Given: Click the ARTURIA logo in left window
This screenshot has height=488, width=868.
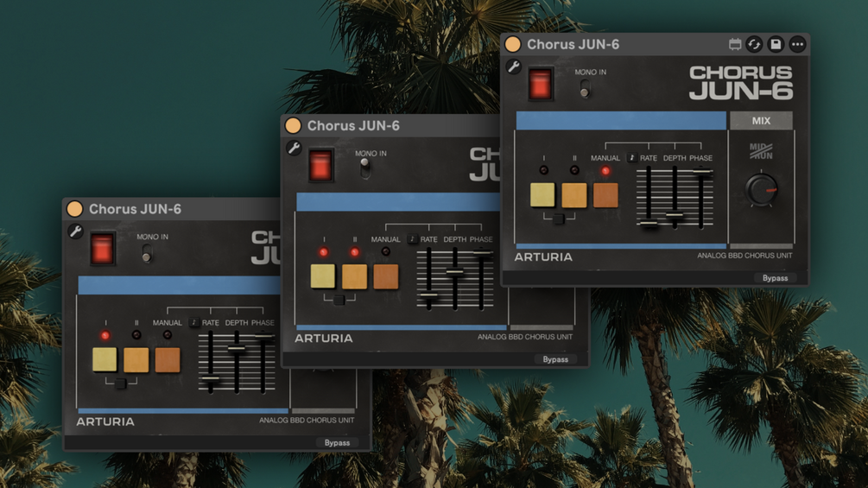Looking at the screenshot, I should point(105,421).
